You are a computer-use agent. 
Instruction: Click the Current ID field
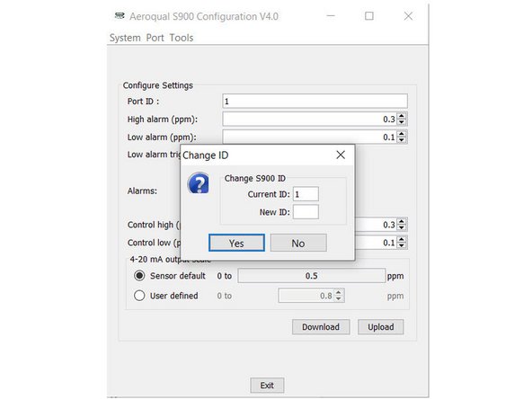pyautogui.click(x=306, y=194)
